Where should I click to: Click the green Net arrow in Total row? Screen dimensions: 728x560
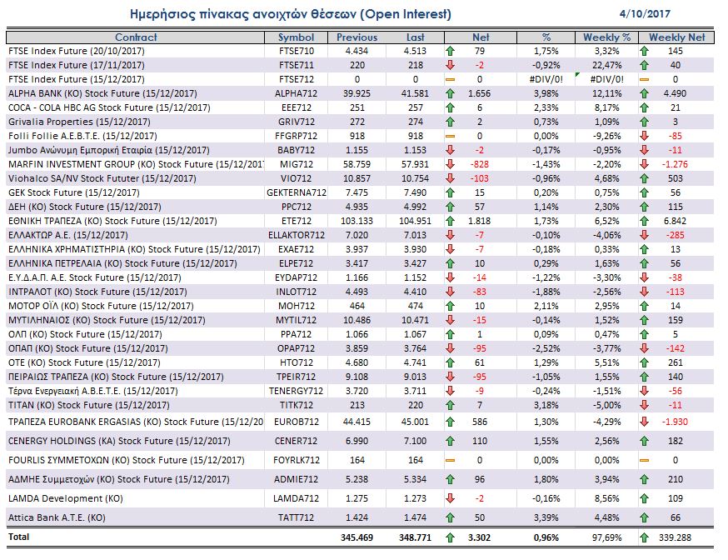pos(450,537)
